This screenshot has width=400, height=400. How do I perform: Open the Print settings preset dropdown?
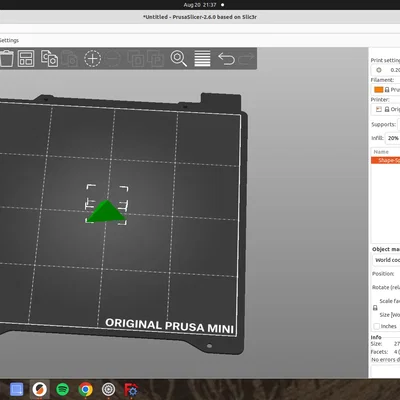point(386,70)
